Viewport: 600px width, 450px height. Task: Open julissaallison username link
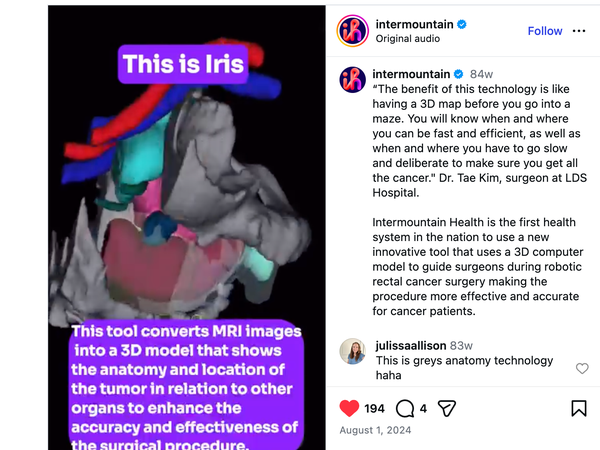pos(411,346)
